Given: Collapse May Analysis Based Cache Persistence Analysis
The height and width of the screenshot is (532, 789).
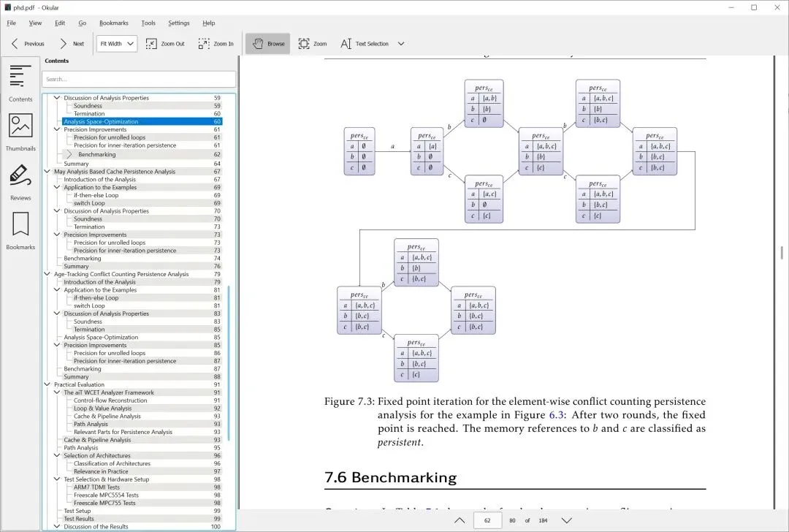Looking at the screenshot, I should pyautogui.click(x=47, y=172).
